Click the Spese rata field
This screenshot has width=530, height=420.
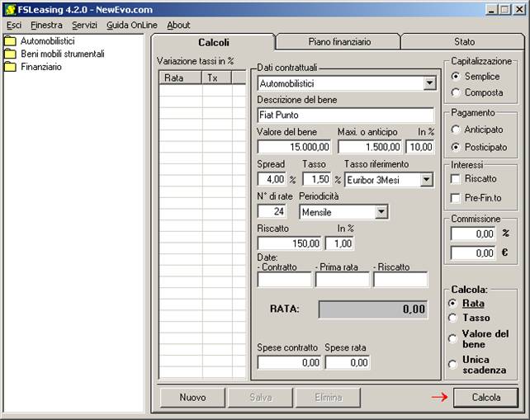(348, 362)
